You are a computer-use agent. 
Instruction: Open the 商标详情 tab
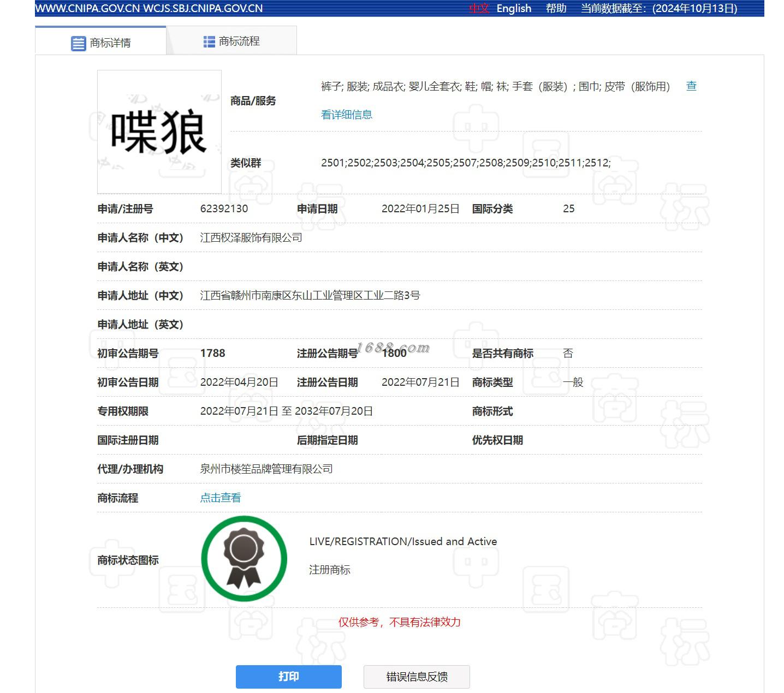coord(100,40)
